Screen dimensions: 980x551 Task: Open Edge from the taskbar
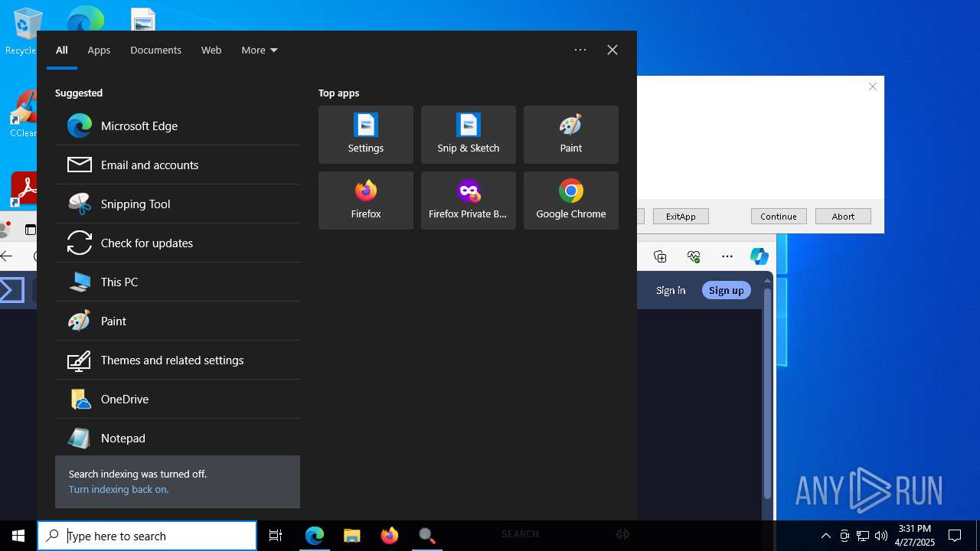coord(315,536)
